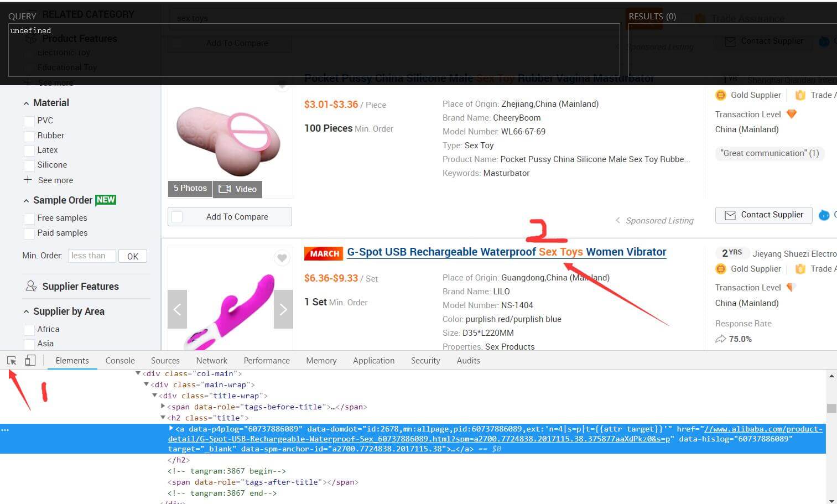The height and width of the screenshot is (504, 837).
Task: Collapse the Supplier by Area section
Action: point(26,312)
